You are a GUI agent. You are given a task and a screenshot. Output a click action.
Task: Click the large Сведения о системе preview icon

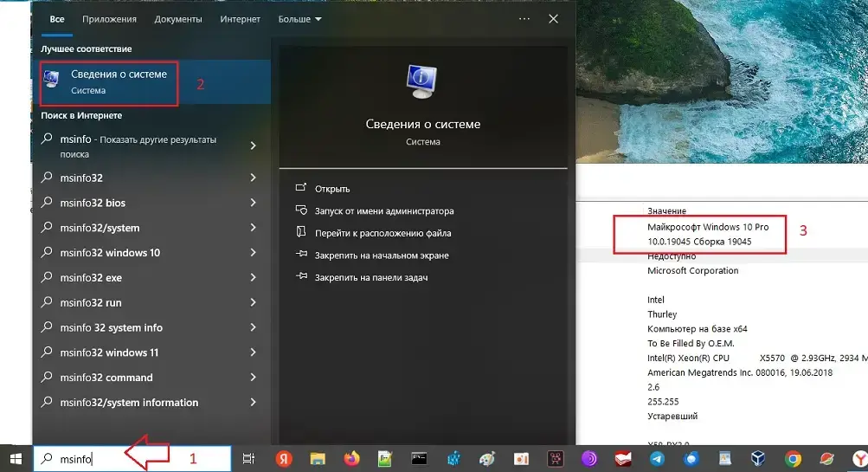coord(421,81)
